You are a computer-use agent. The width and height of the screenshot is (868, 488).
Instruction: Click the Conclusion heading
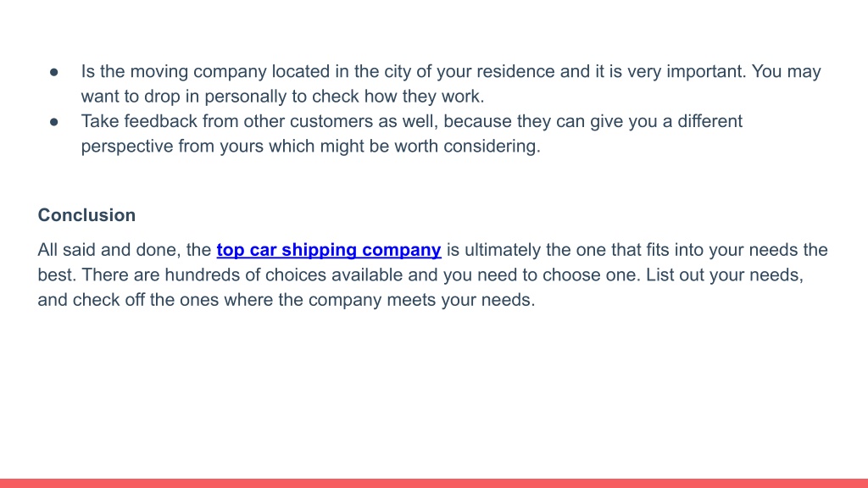86,215
